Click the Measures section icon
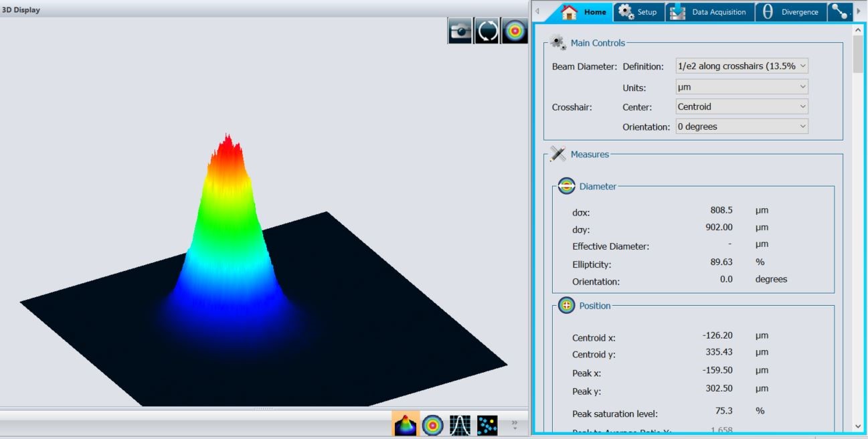 pyautogui.click(x=556, y=153)
